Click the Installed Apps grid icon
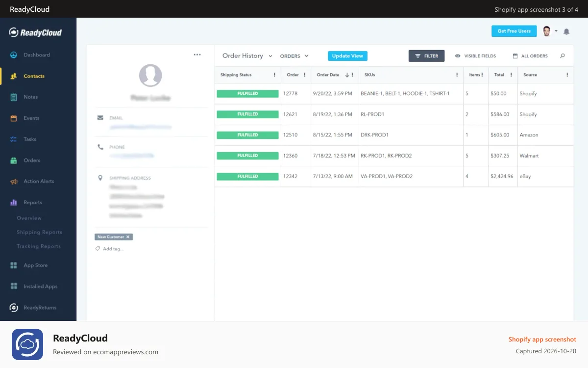The height and width of the screenshot is (368, 588). (14, 287)
